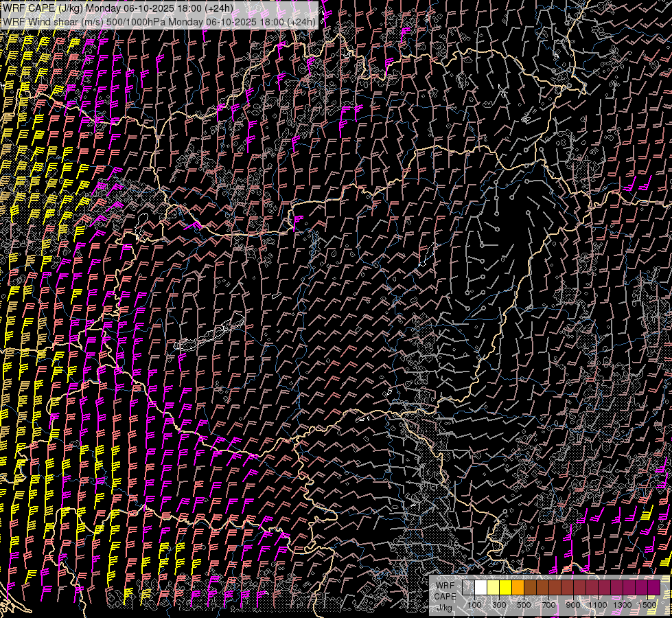Image resolution: width=672 pixels, height=618 pixels.
Task: Click the white swatch in CAPE legend
Action: [x=480, y=588]
